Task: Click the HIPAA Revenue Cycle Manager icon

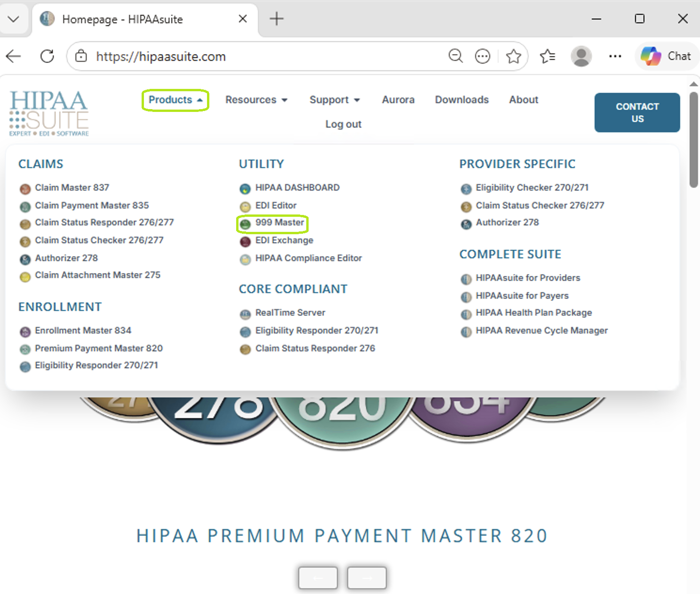Action: point(466,332)
